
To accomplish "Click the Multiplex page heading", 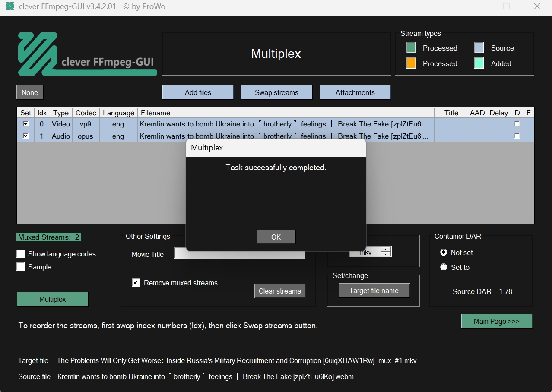I will coord(276,54).
